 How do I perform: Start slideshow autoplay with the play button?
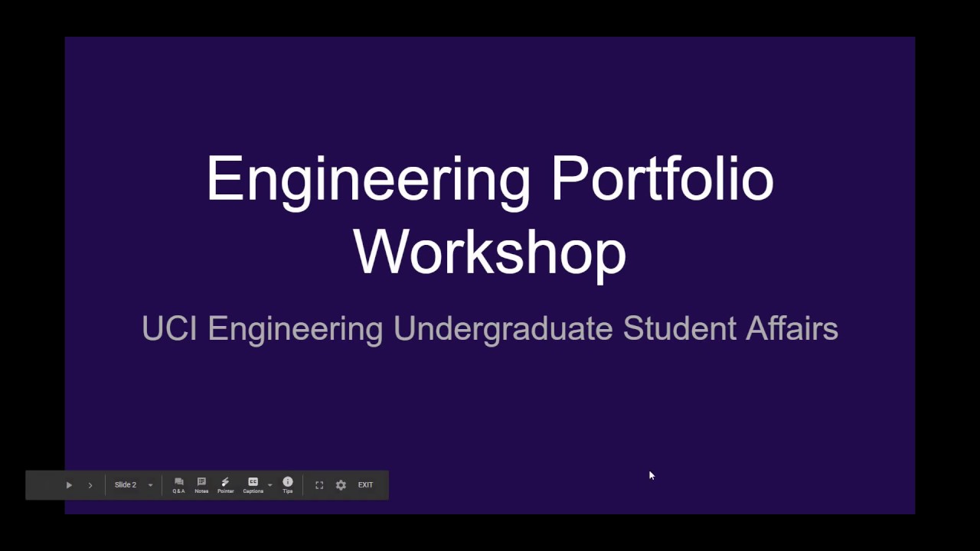tap(69, 485)
